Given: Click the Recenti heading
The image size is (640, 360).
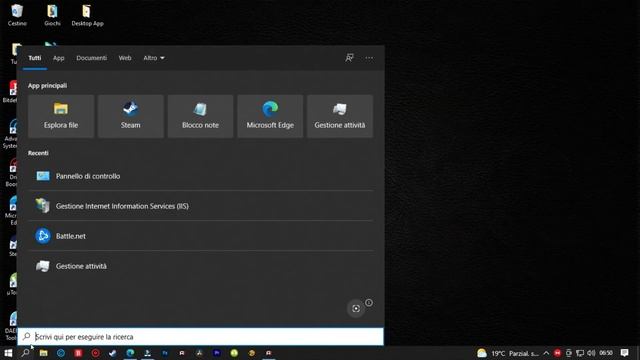Looking at the screenshot, I should pos(38,153).
